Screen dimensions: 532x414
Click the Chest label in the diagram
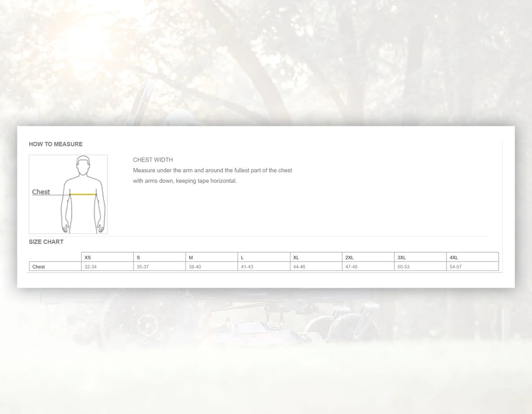41,192
